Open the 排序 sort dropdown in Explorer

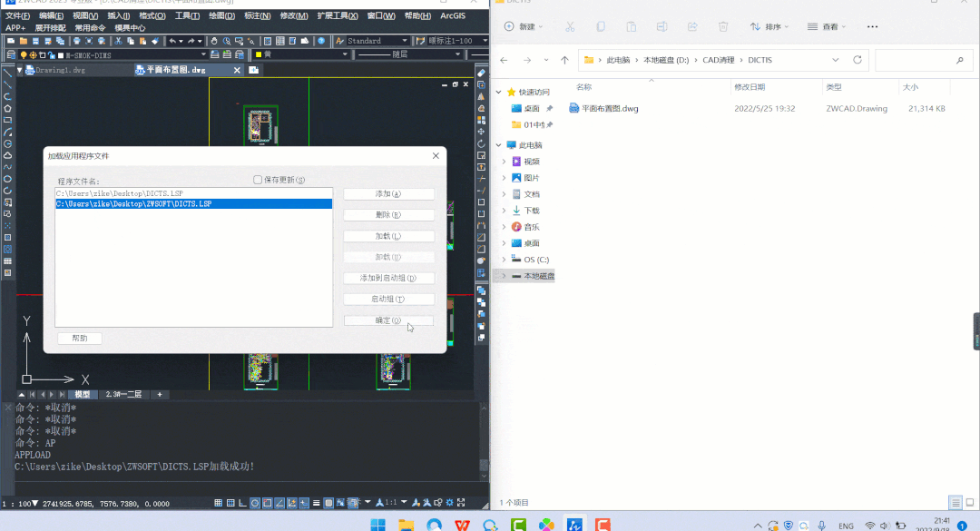click(769, 26)
